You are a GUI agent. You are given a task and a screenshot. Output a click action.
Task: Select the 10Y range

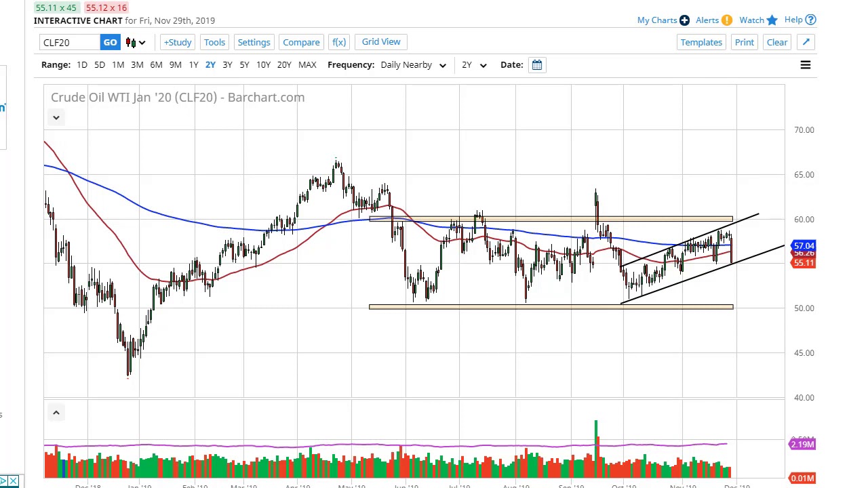pyautogui.click(x=263, y=65)
